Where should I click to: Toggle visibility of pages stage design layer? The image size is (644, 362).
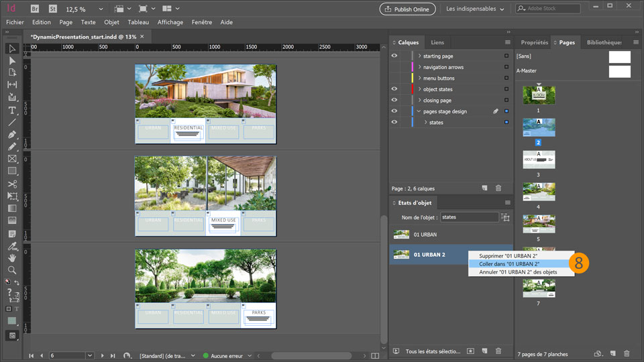point(394,111)
